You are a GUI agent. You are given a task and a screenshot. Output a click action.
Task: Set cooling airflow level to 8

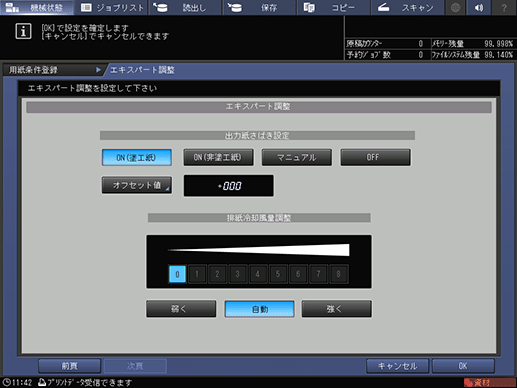point(339,274)
